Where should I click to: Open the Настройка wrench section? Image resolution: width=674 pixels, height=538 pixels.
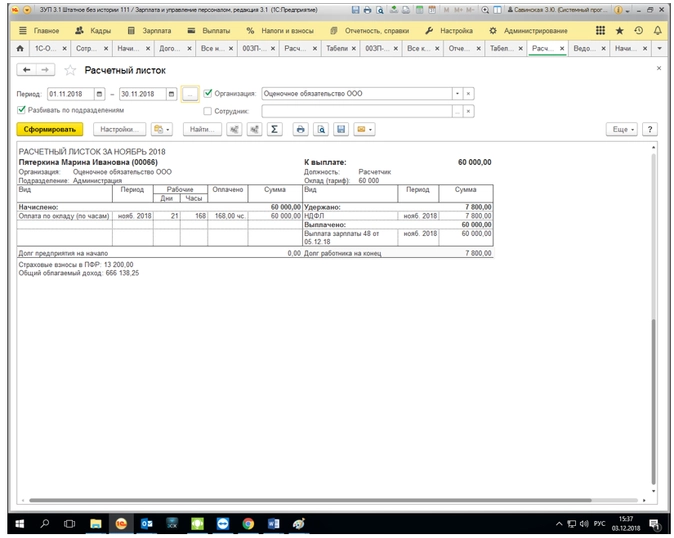[x=449, y=31]
